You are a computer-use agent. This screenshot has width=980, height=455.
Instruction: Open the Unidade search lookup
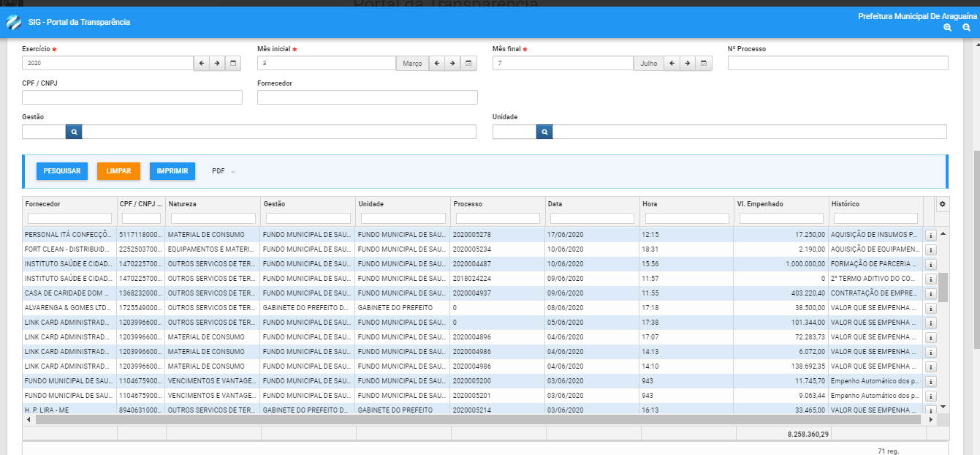coord(544,132)
